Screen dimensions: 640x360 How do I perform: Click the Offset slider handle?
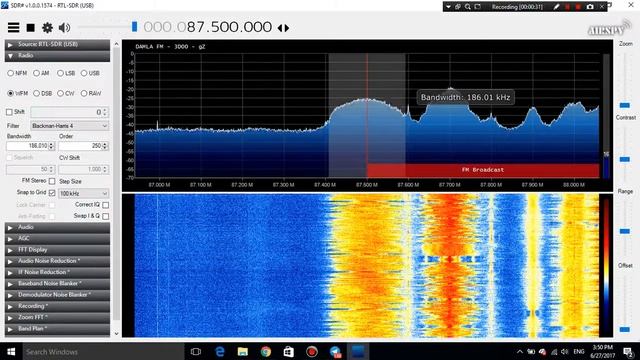624,329
